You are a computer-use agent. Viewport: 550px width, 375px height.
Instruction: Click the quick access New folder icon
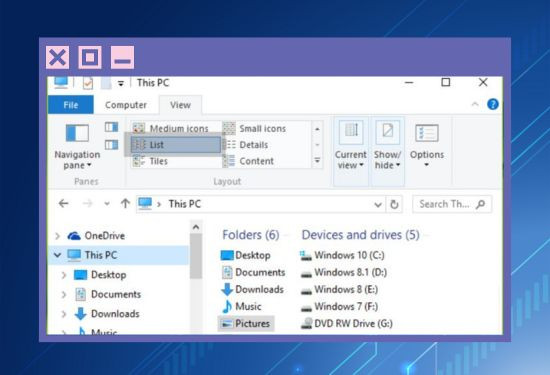click(x=106, y=83)
